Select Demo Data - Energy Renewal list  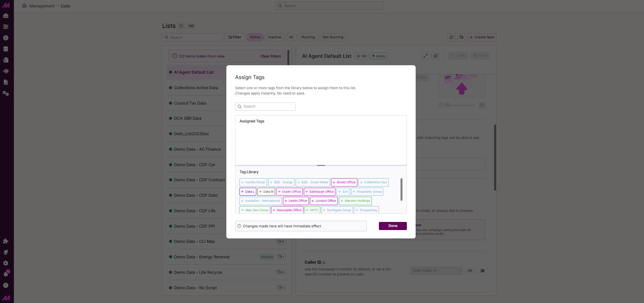(226, 257)
